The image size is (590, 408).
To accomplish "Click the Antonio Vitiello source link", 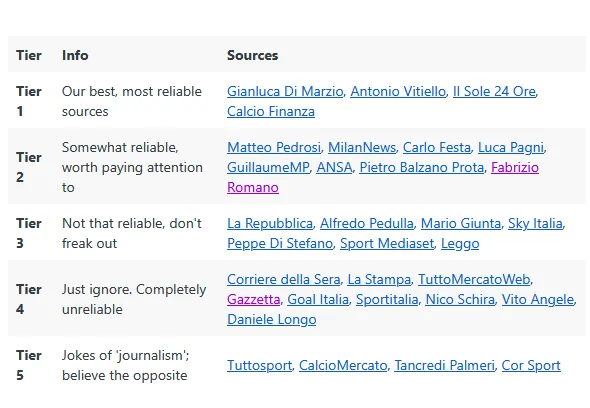I will point(398,91).
